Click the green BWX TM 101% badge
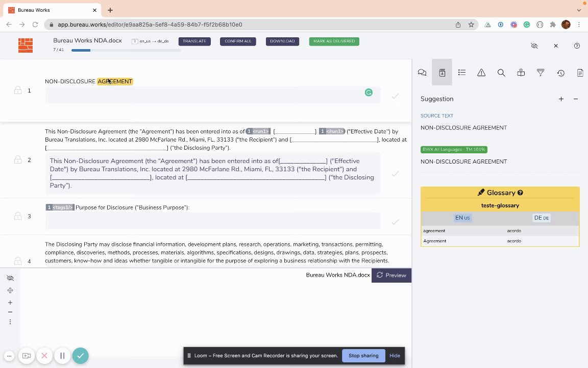Image resolution: width=588 pixels, height=368 pixels. pos(454,149)
